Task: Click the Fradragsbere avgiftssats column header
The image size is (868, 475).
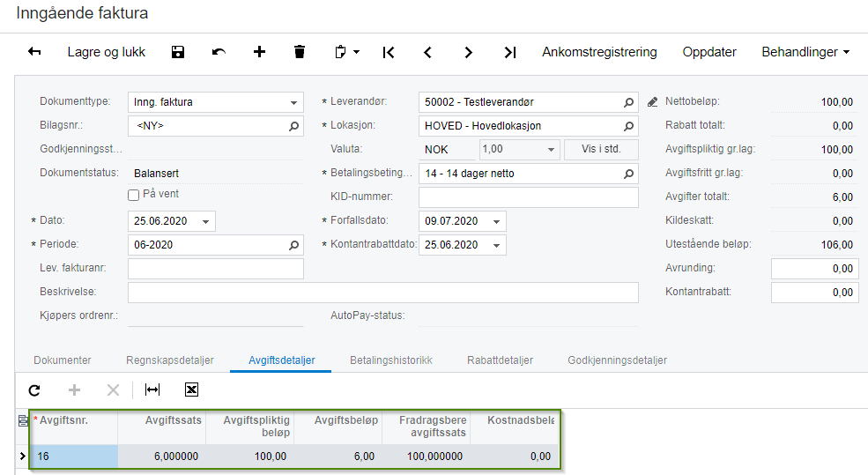Action: tap(426, 427)
